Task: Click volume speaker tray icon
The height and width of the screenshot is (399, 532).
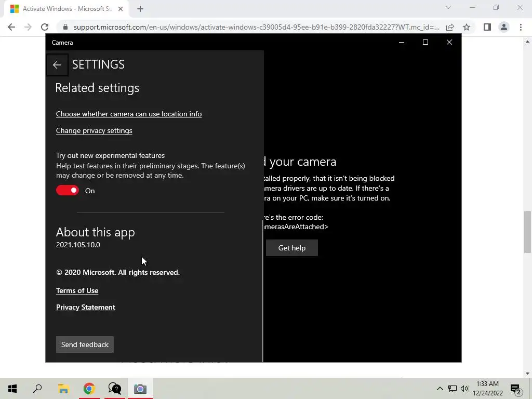Action: click(464, 389)
